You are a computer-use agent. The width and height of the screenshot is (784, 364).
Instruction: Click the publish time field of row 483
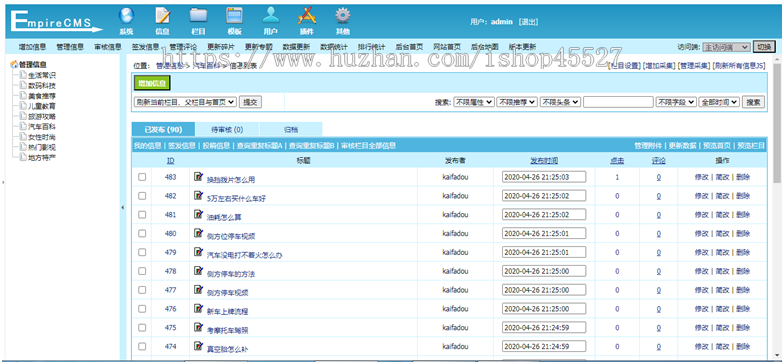[x=544, y=177]
